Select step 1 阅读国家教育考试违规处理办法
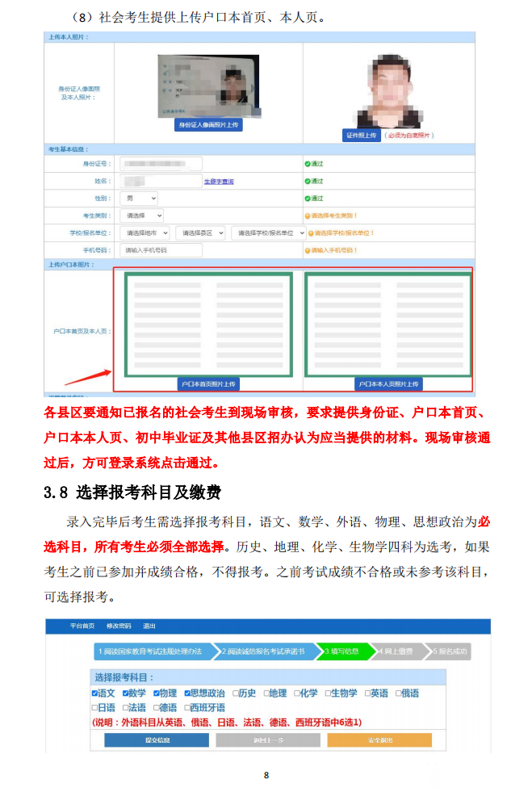Image resolution: width=532 pixels, height=796 pixels. (154, 651)
